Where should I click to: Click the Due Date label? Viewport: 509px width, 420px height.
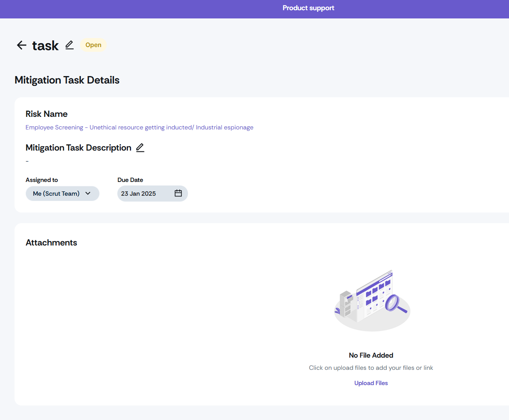130,180
